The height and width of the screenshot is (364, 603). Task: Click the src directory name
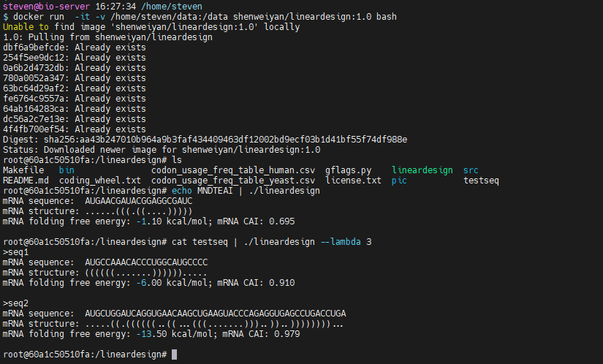pyautogui.click(x=471, y=170)
